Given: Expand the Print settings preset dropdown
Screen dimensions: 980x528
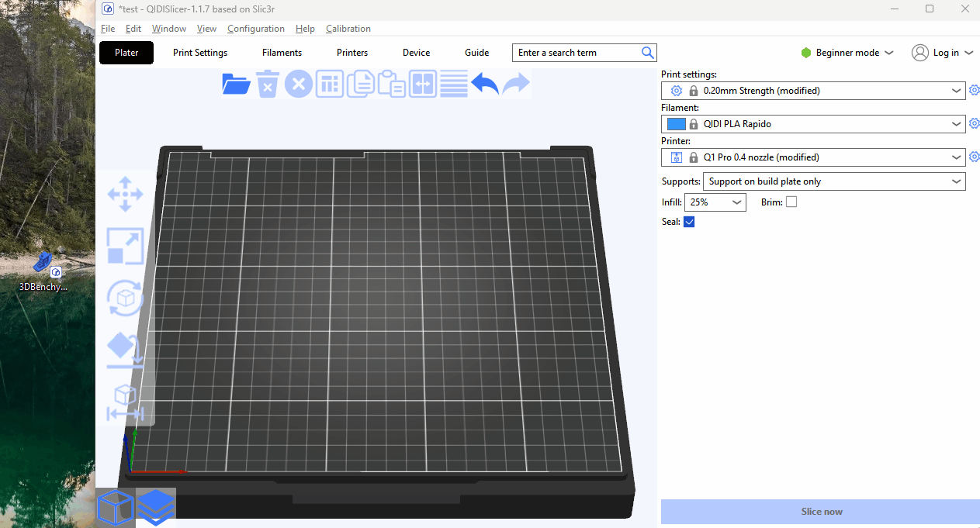Looking at the screenshot, I should 957,91.
